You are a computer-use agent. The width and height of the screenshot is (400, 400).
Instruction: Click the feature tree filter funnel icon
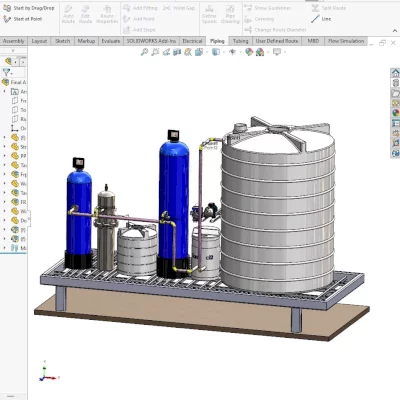pos(6,72)
